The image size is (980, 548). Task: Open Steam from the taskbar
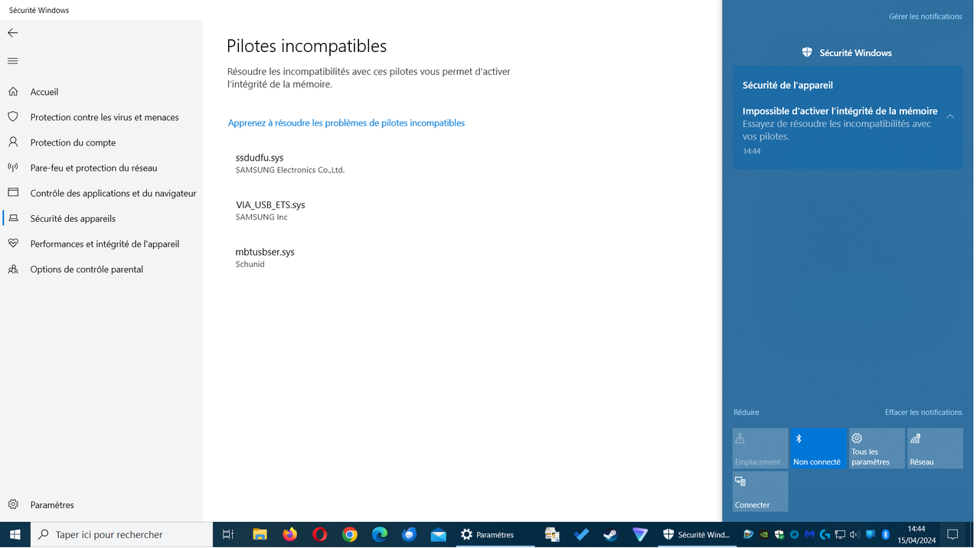[x=610, y=535]
